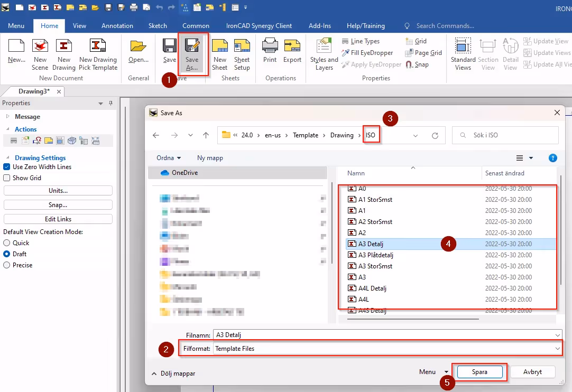Open Styles and Layers
This screenshot has width=572, height=392.
click(324, 55)
